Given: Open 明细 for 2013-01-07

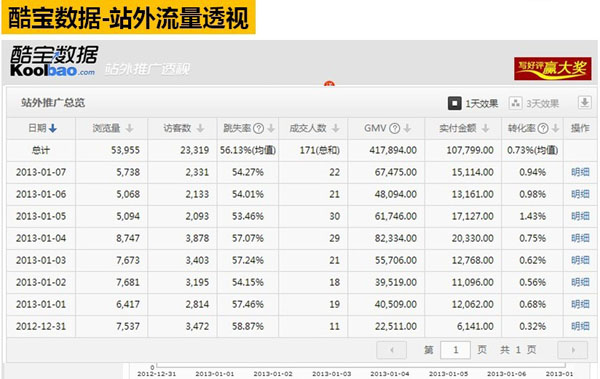Looking at the screenshot, I should tap(580, 172).
